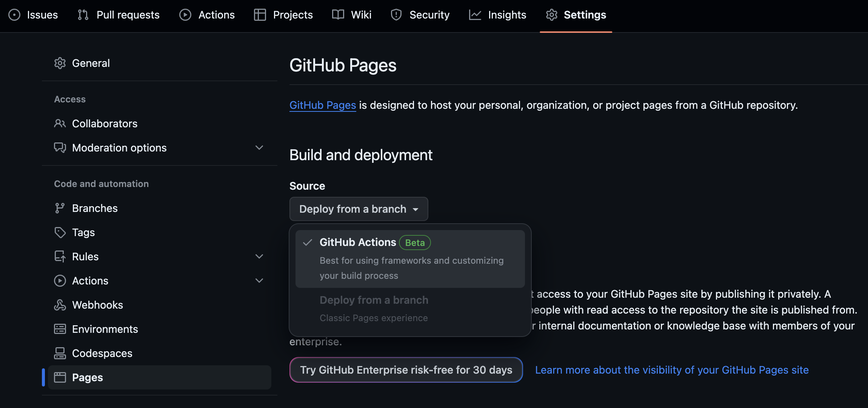Open Environments settings
Screen dimensions: 868x408
(159, 329)
